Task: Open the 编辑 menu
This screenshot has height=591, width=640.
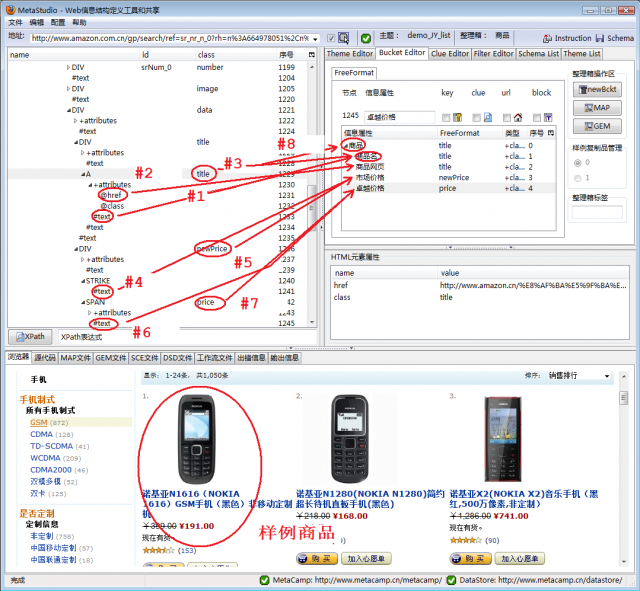Action: coord(37,22)
